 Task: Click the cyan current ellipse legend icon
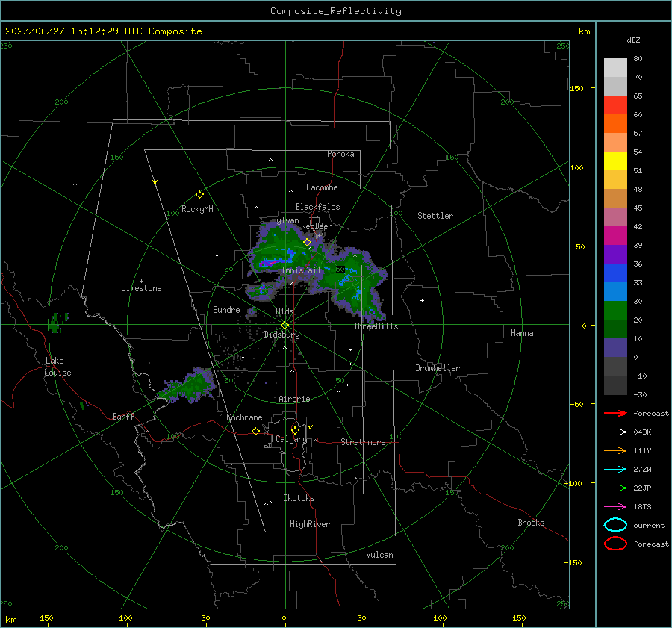(x=615, y=525)
